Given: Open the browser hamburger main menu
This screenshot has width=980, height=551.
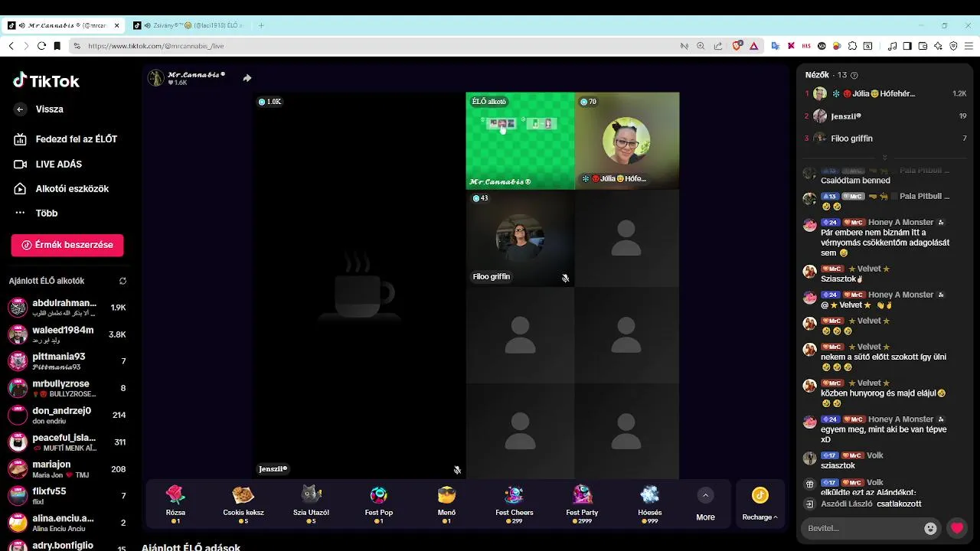Looking at the screenshot, I should click(969, 46).
